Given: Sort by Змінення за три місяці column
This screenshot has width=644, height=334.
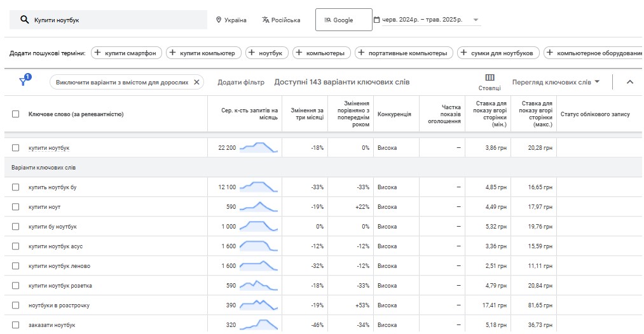Looking at the screenshot, I should [x=307, y=114].
